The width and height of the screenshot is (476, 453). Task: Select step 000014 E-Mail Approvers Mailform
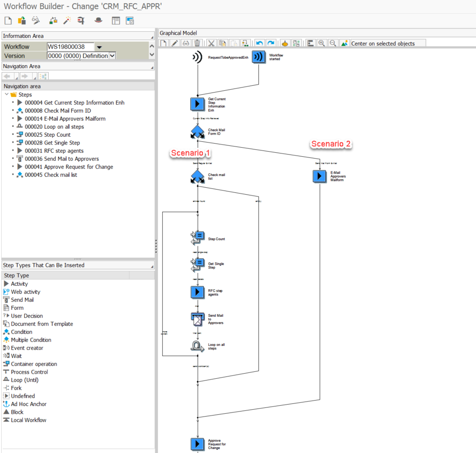point(65,119)
